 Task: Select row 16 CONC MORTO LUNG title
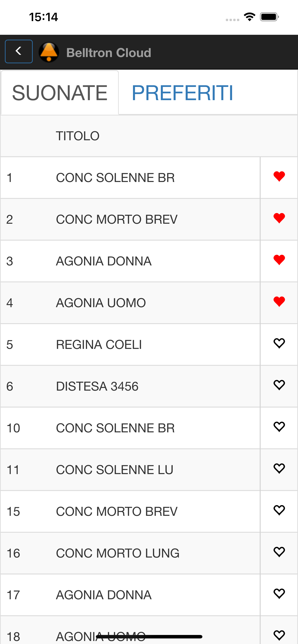(118, 553)
